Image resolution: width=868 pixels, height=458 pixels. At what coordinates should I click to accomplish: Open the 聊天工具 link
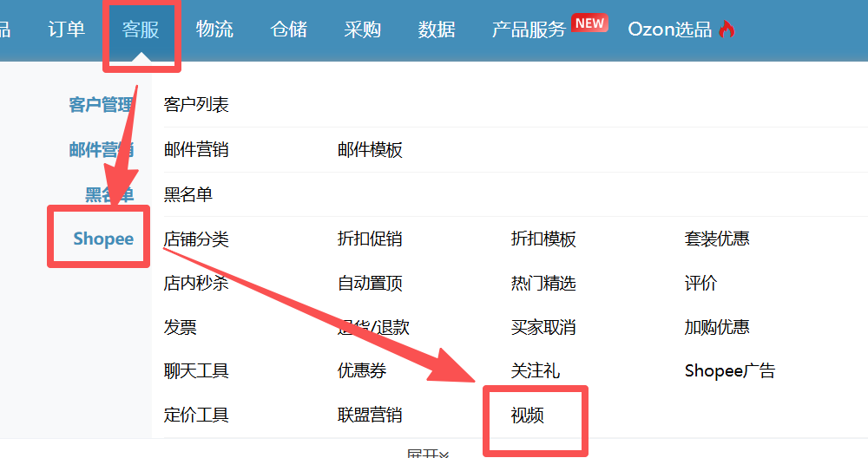(x=196, y=370)
